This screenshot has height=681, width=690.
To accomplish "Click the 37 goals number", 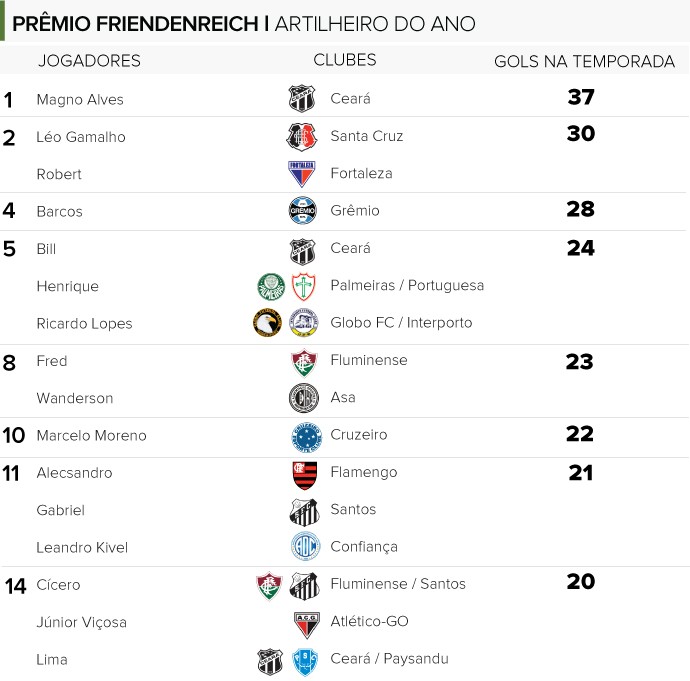I will coord(581,97).
